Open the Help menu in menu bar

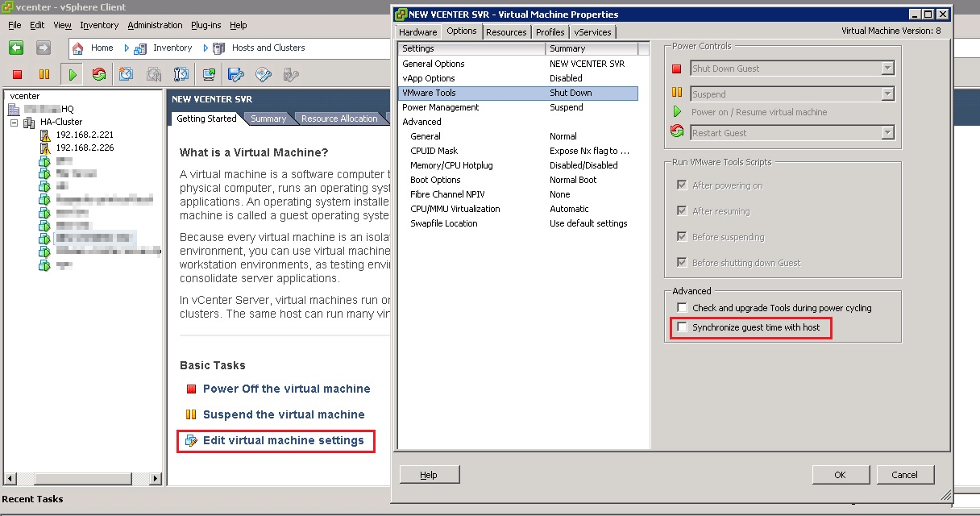tap(239, 25)
